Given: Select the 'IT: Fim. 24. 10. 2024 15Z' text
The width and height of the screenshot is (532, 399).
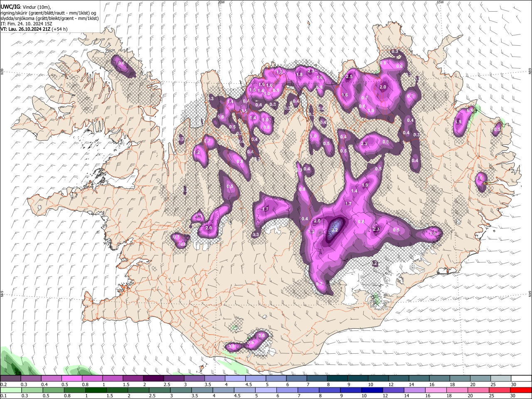Looking at the screenshot, I should coord(26,24).
